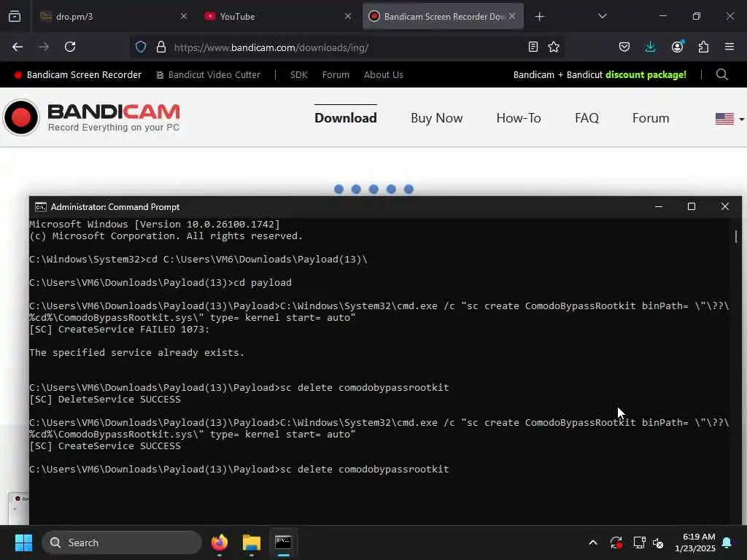The width and height of the screenshot is (747, 560).
Task: Open the SDK link
Action: (298, 75)
